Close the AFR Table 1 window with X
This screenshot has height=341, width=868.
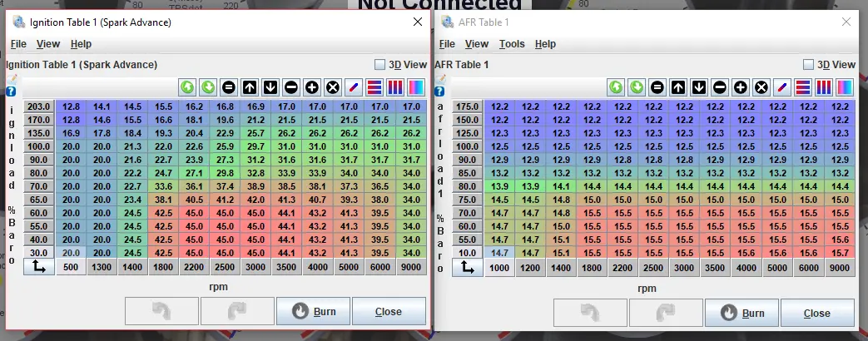846,22
